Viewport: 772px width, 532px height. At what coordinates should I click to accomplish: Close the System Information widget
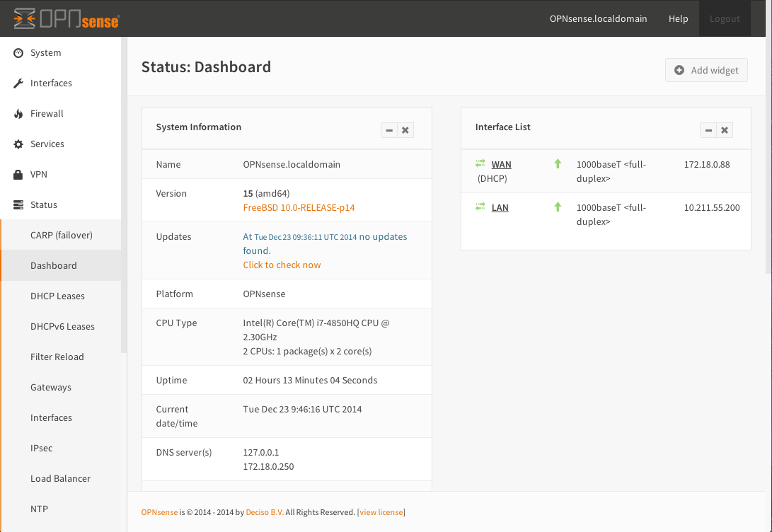[x=405, y=130]
